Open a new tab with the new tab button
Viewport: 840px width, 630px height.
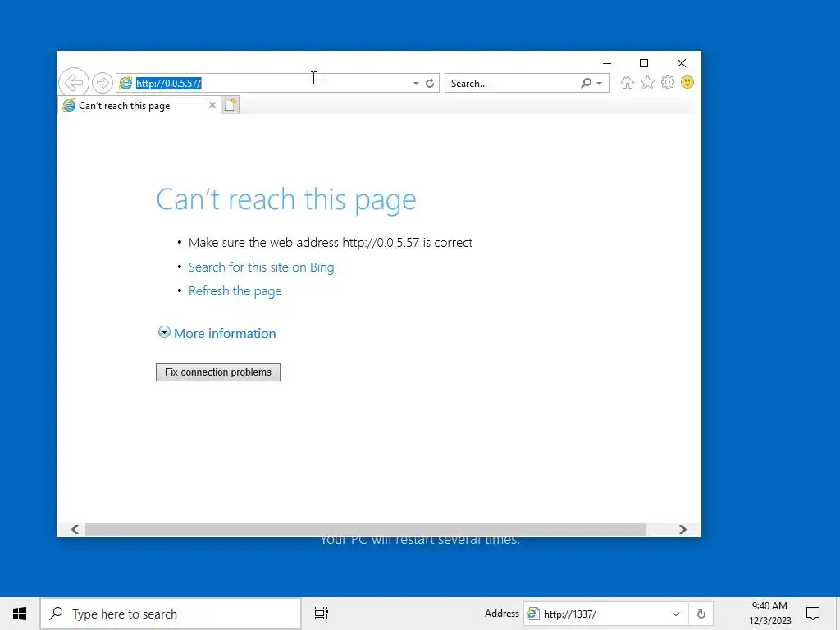[x=230, y=105]
